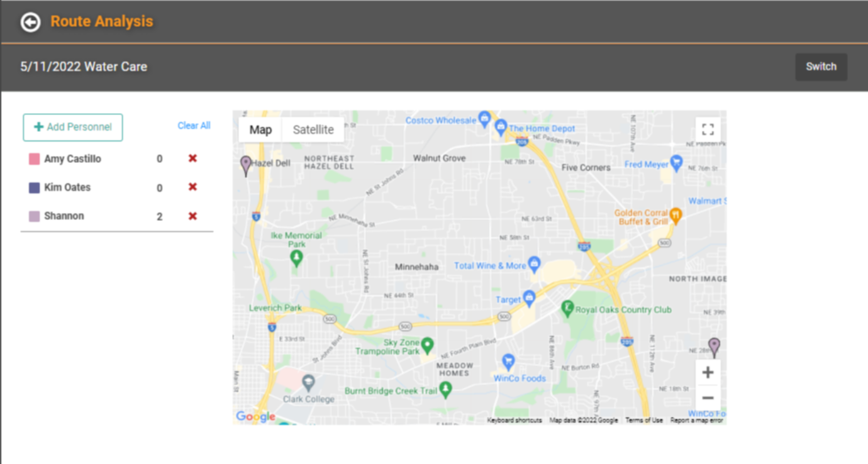Screen dimensions: 868x464
Task: Delete Shannon using the red X icon
Action: (192, 216)
